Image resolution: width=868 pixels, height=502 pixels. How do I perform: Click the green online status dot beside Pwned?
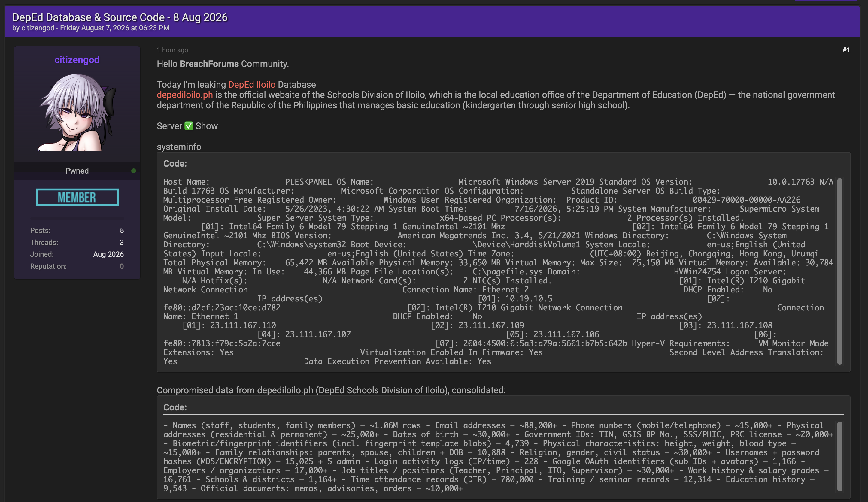click(134, 171)
